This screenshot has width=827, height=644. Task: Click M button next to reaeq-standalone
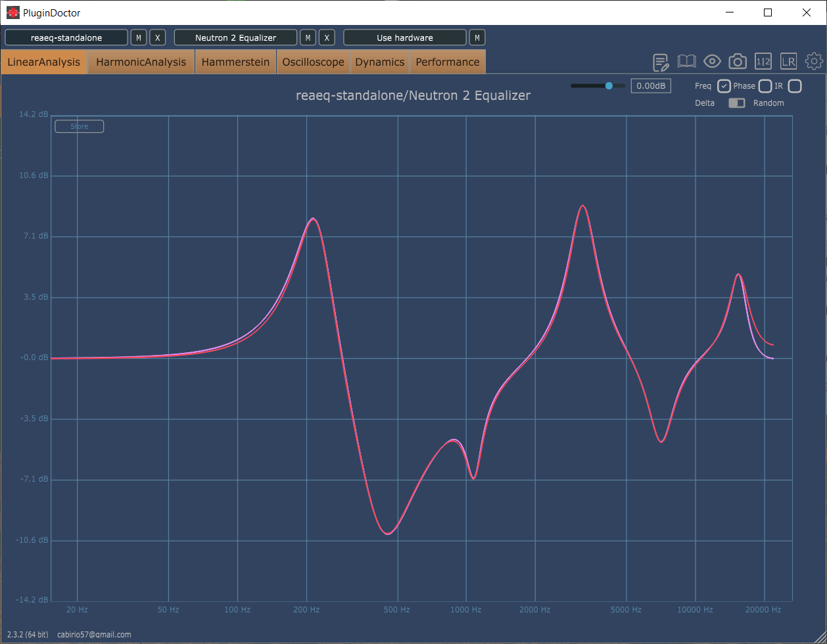tap(139, 37)
